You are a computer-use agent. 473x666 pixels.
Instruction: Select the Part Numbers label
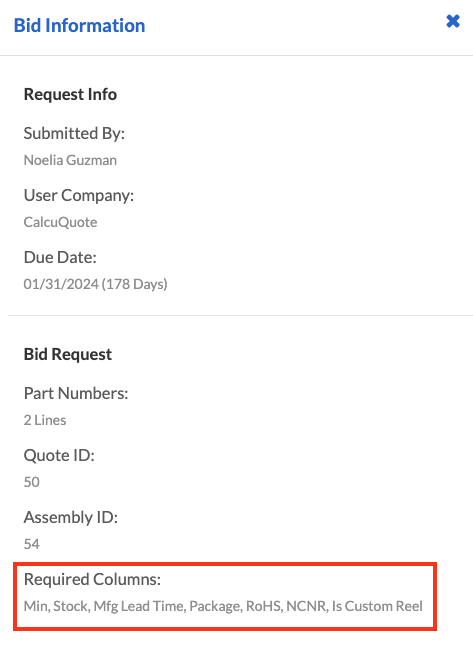click(x=76, y=393)
